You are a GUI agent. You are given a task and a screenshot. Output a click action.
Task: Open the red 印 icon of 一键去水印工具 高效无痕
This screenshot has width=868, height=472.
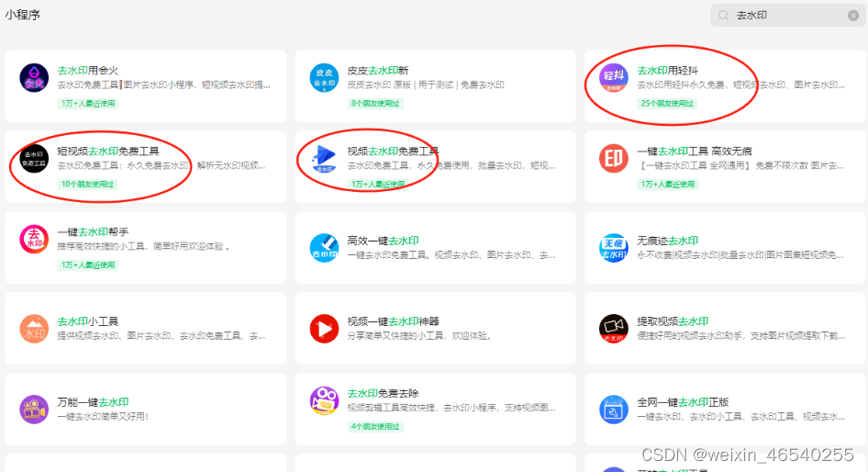click(613, 159)
